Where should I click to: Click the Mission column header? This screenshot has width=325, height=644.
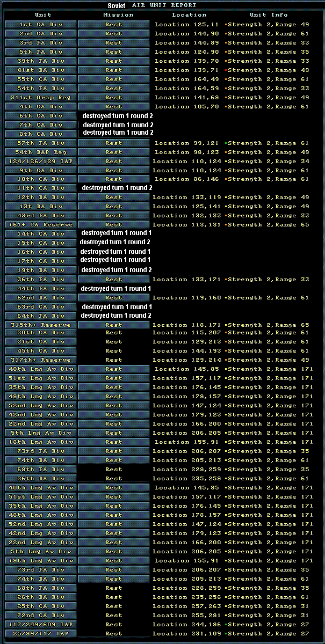[x=118, y=15]
